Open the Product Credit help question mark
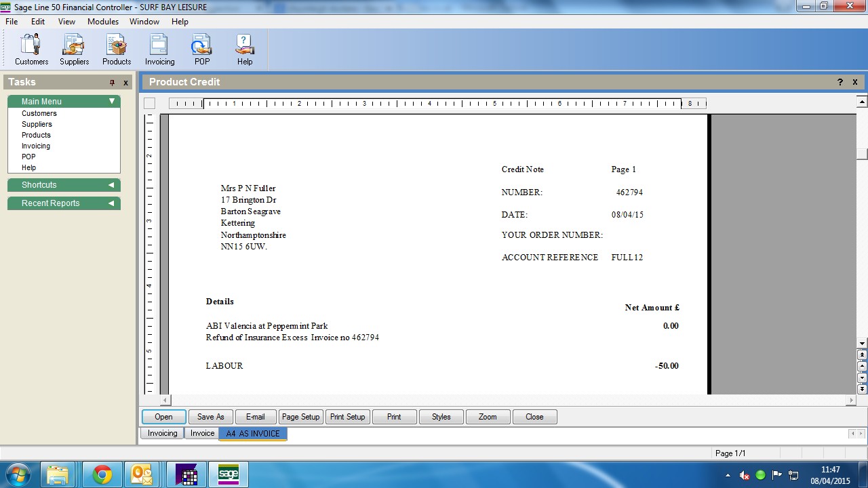868x488 pixels. (840, 82)
